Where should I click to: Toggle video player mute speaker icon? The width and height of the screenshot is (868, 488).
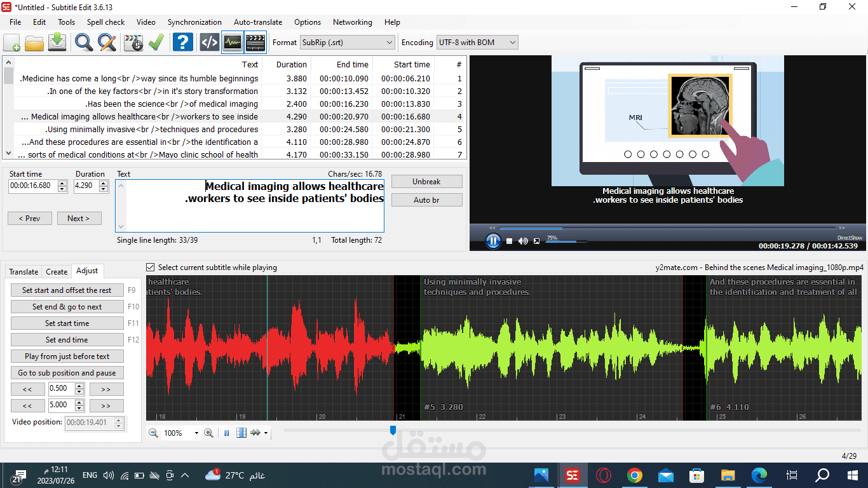click(x=523, y=241)
